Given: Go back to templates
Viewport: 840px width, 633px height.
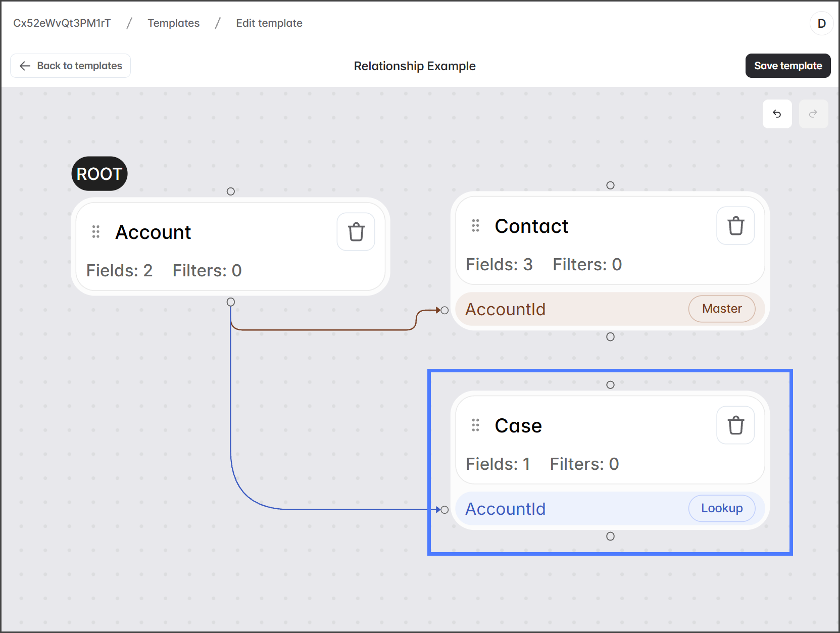Looking at the screenshot, I should (71, 66).
